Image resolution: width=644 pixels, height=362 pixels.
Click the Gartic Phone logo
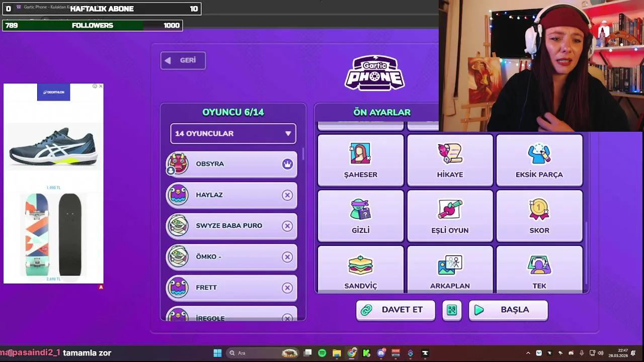tap(375, 73)
